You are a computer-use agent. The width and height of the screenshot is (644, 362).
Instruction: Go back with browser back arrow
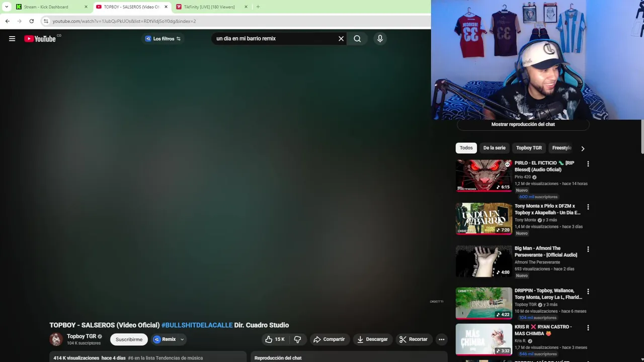(x=7, y=21)
